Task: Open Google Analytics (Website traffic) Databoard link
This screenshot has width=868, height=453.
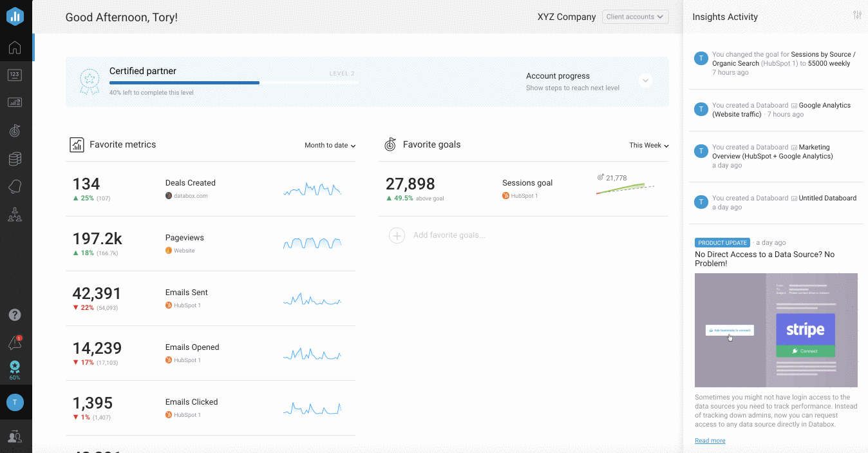Action: (x=781, y=110)
